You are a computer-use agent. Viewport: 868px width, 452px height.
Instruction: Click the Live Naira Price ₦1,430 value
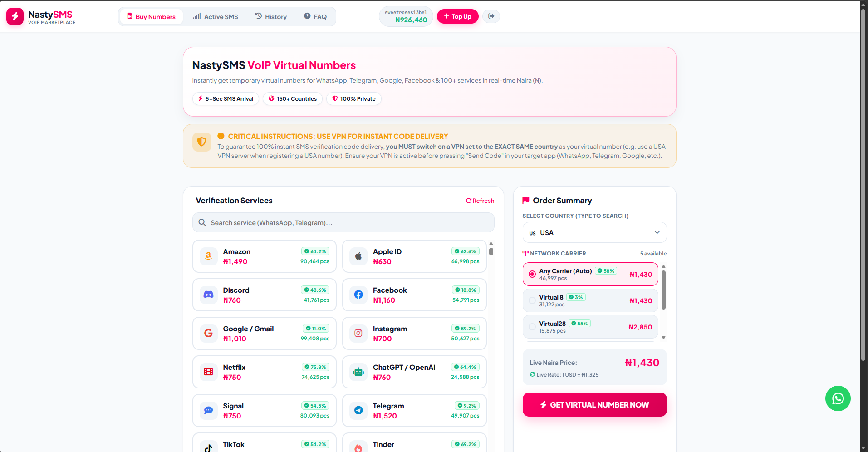coord(642,363)
